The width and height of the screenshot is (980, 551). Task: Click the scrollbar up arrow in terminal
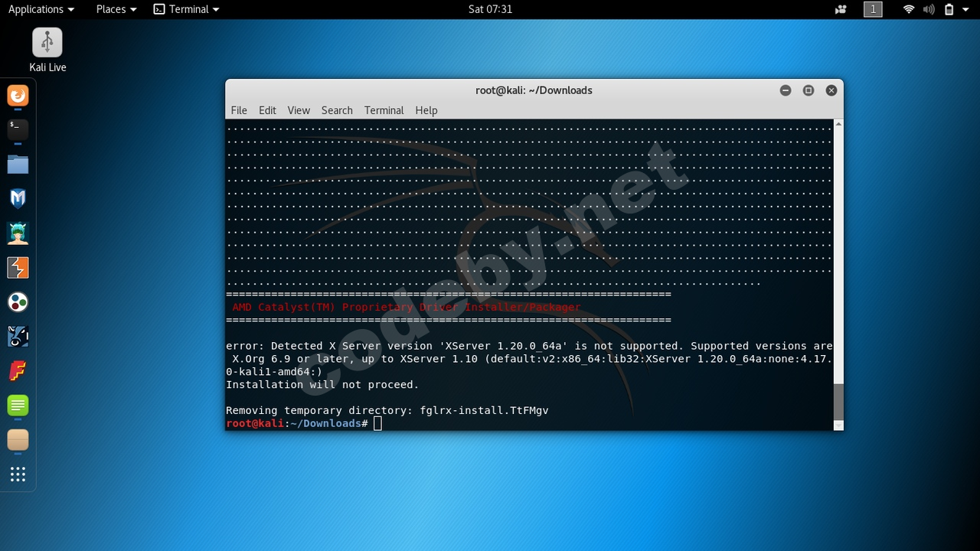click(x=838, y=124)
